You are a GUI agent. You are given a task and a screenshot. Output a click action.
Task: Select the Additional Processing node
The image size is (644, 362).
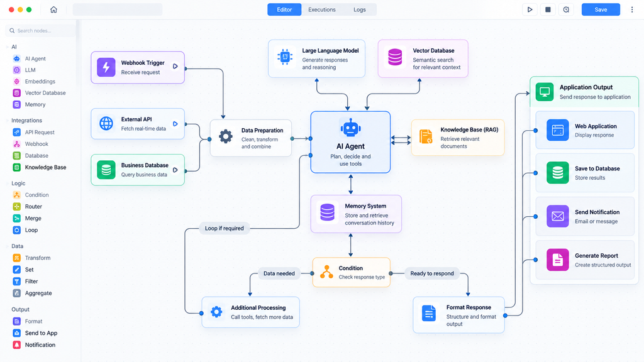click(250, 312)
